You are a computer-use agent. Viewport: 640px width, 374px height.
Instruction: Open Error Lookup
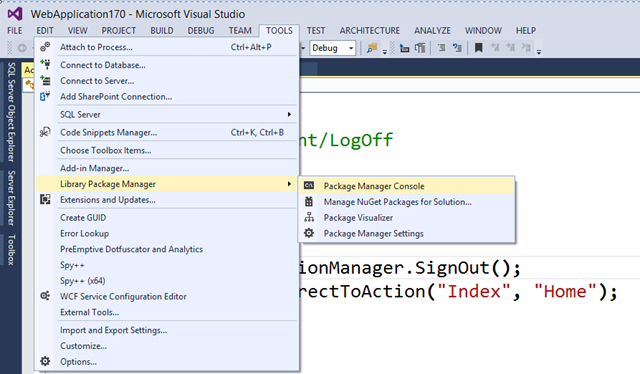pos(167,234)
